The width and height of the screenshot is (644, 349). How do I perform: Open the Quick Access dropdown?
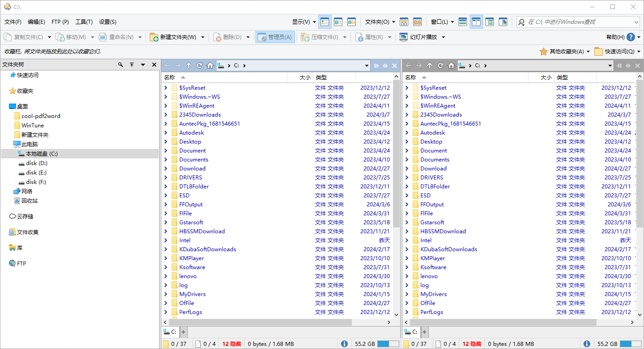tap(618, 52)
